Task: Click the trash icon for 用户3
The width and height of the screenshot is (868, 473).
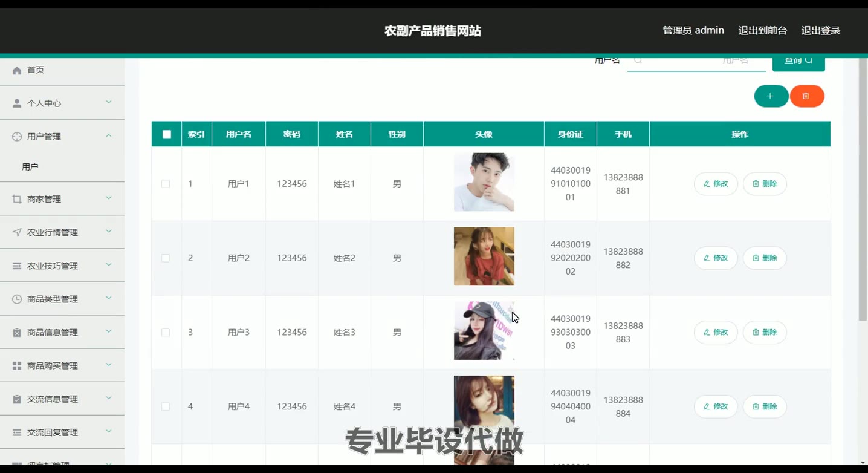Action: pyautogui.click(x=756, y=332)
